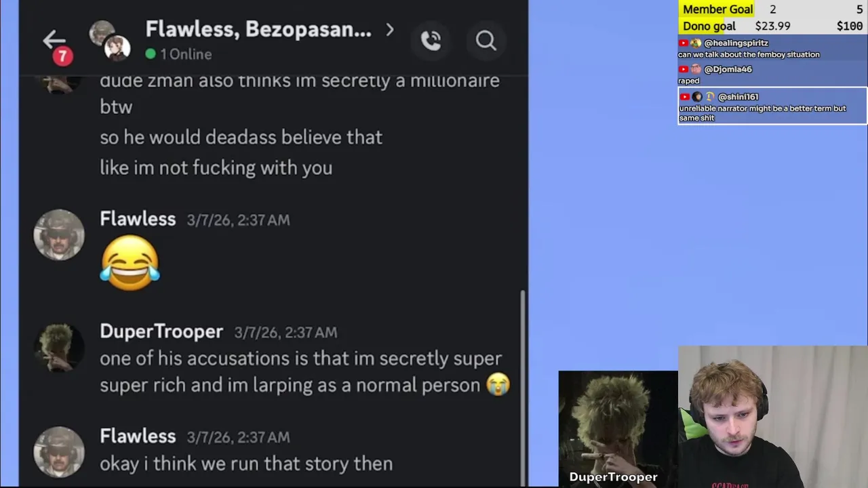Viewport: 868px width, 488px height.
Task: Click the chat scrollbar thumb
Action: [x=522, y=386]
